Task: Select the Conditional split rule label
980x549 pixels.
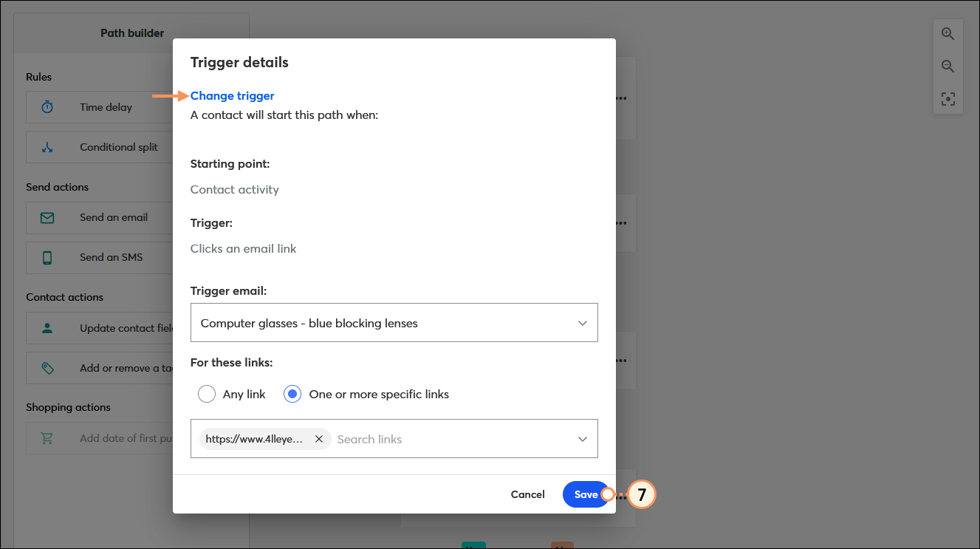Action: pyautogui.click(x=119, y=147)
